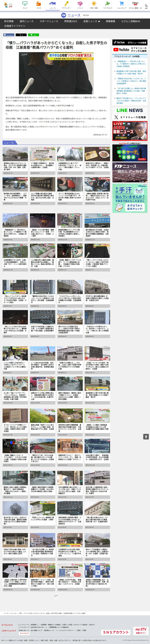Share the article via LINE button
This screenshot has height=644, width=150.
pos(33,35)
